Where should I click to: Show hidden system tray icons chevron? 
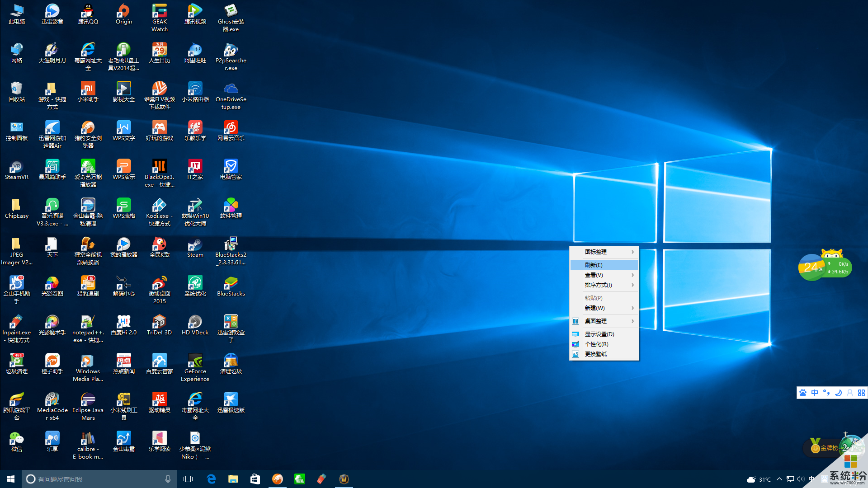pos(779,479)
